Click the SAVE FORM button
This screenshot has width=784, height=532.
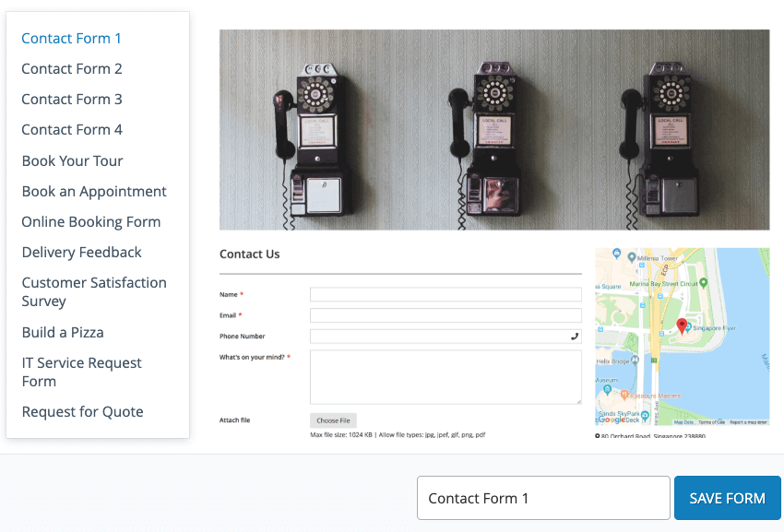click(x=727, y=498)
